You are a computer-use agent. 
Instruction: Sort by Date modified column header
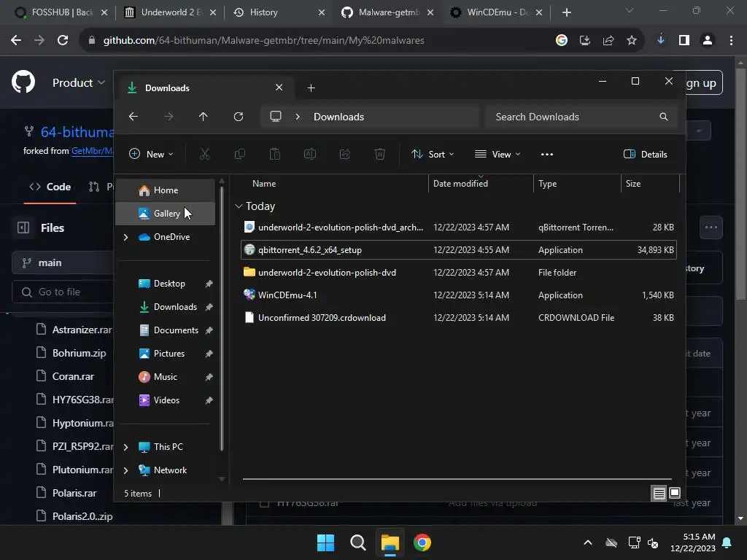pyautogui.click(x=481, y=183)
